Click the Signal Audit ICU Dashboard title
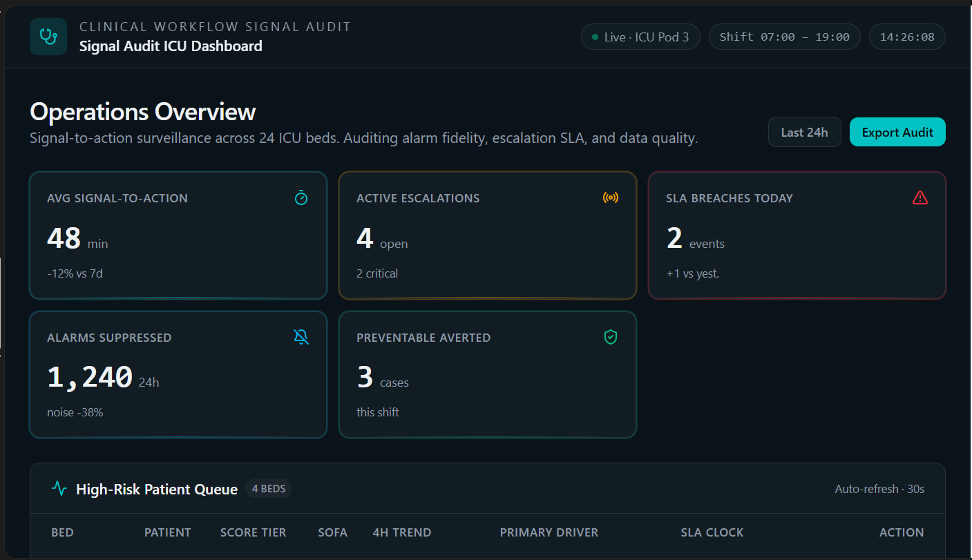Viewport: 972px width, 560px height. click(x=171, y=46)
